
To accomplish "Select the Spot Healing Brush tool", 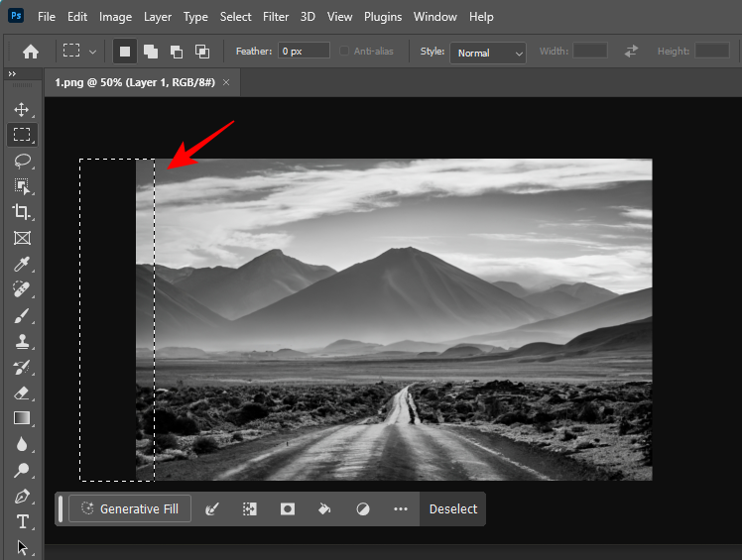I will [x=21, y=289].
